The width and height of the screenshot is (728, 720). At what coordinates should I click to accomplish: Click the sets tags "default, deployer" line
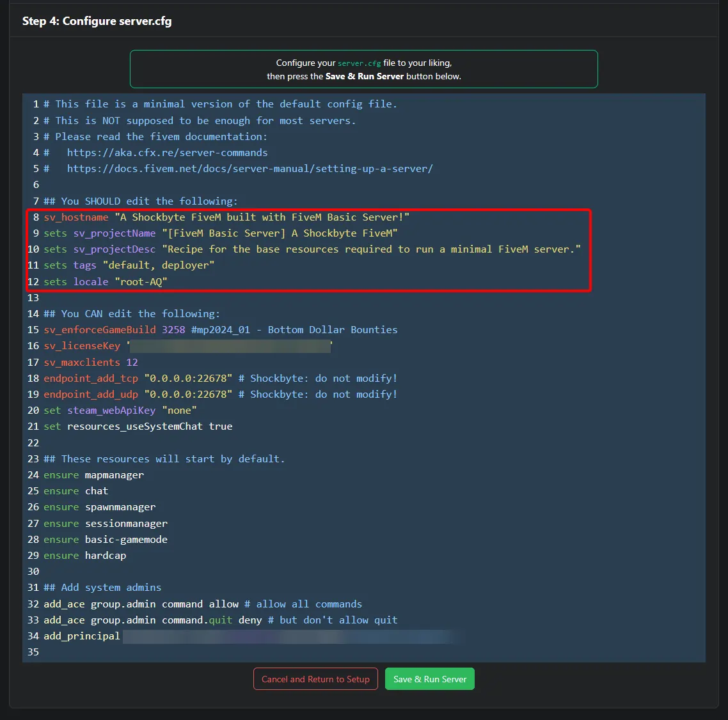click(x=129, y=265)
